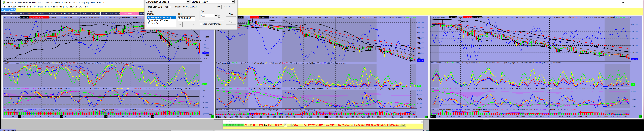This screenshot has height=131, width=644.
Task: Uncheck Skip Empty Periods checkbox
Action: click(x=200, y=24)
